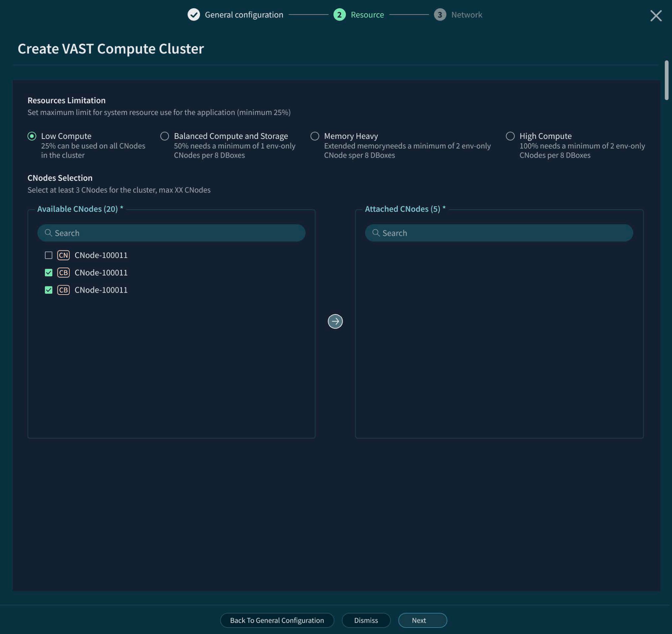The width and height of the screenshot is (672, 634).
Task: Click Back To General Configuration
Action: coord(277,620)
